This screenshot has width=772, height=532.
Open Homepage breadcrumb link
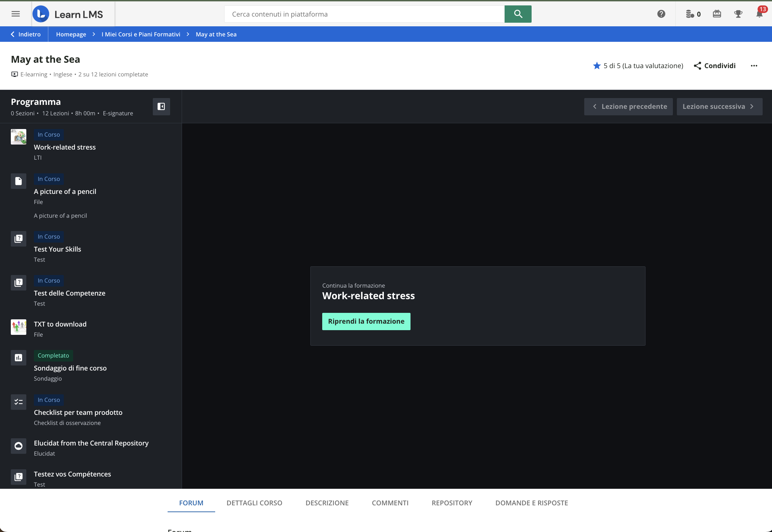pos(71,34)
